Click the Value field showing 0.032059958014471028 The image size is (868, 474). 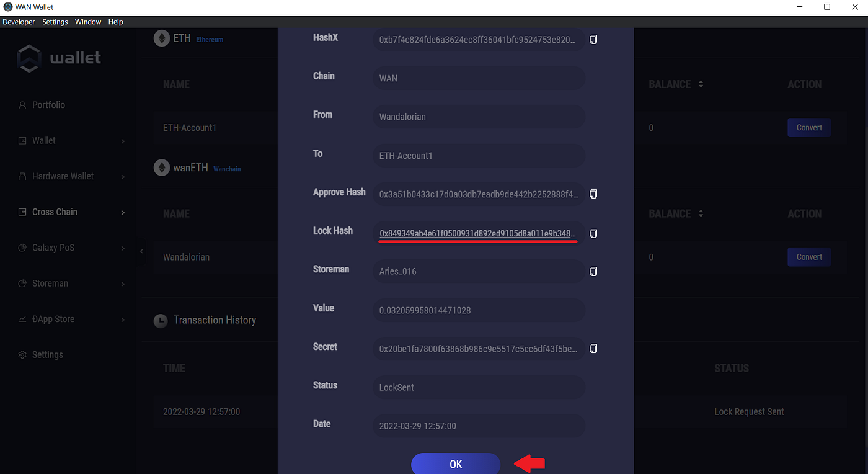(x=478, y=310)
